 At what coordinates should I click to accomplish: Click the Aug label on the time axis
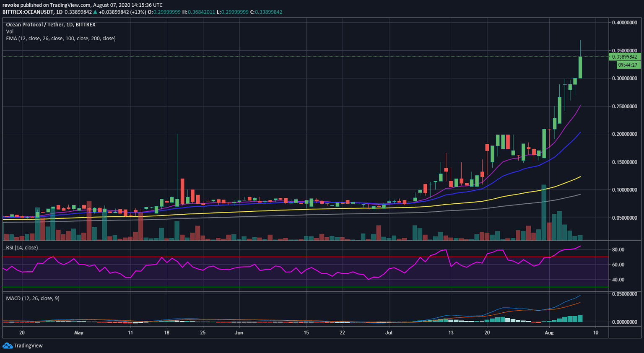550,332
